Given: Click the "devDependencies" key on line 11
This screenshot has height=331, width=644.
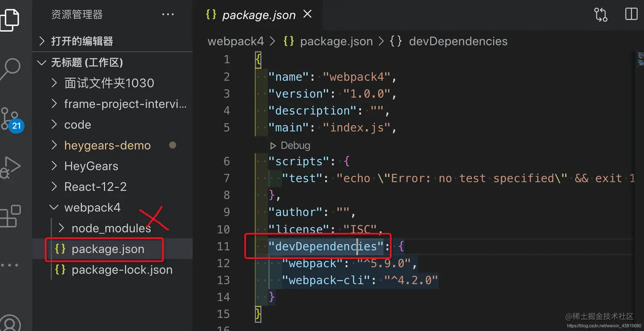Looking at the screenshot, I should point(326,246).
